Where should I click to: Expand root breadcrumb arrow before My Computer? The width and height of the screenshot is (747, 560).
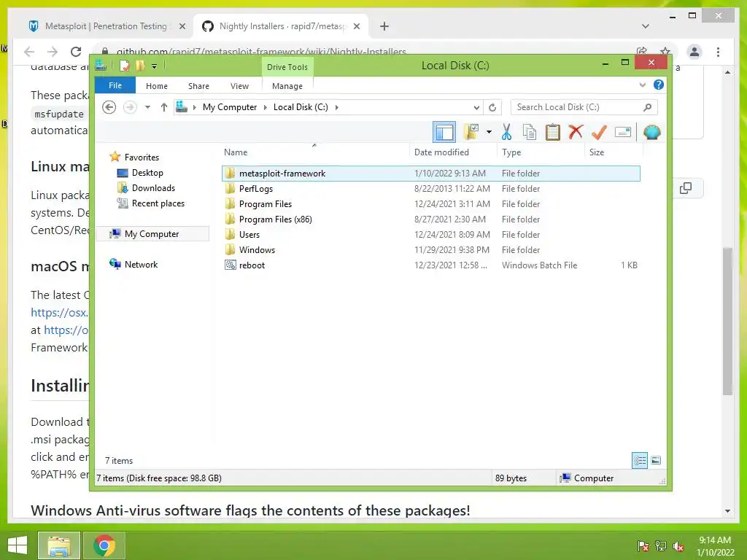(194, 107)
